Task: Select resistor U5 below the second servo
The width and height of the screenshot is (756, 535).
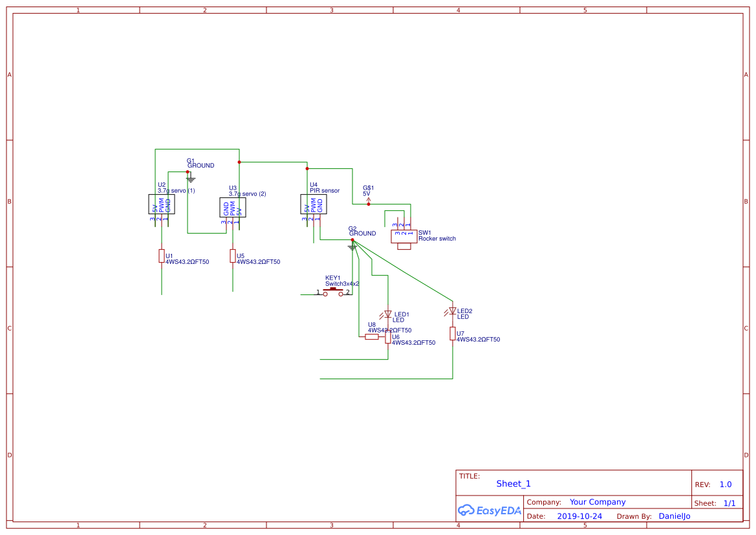Action: coord(232,256)
